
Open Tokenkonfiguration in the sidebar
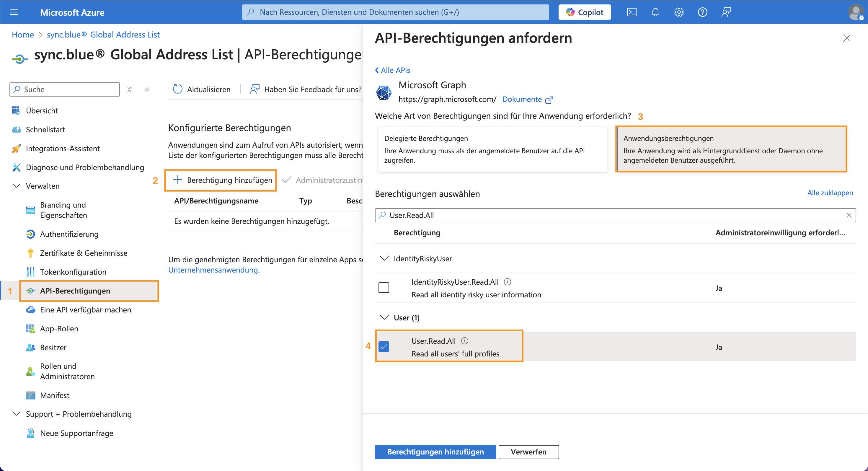(73, 272)
